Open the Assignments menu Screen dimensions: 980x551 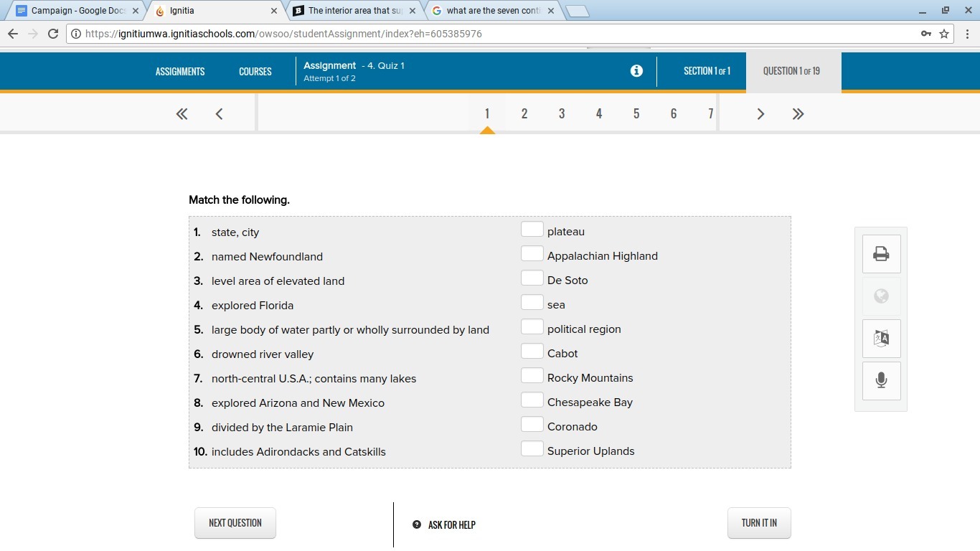180,71
